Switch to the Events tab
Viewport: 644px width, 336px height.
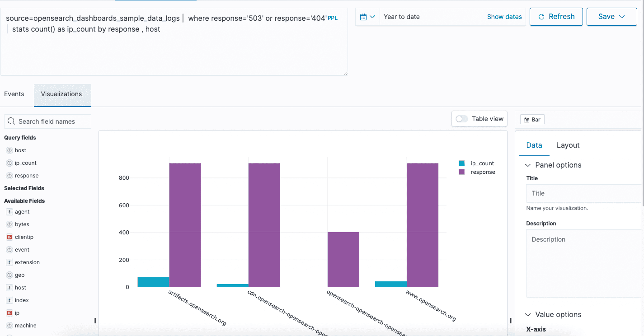pyautogui.click(x=14, y=94)
